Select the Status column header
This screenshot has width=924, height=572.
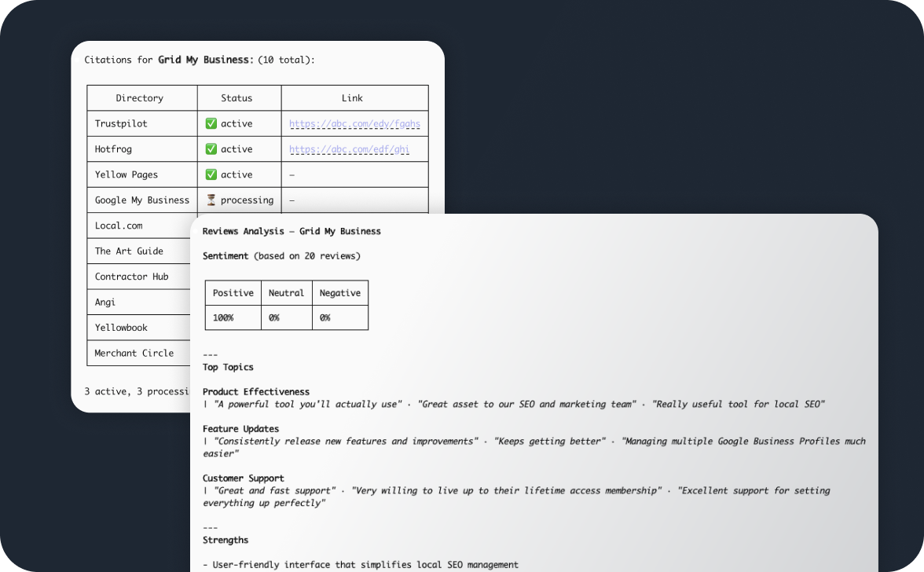coord(237,97)
